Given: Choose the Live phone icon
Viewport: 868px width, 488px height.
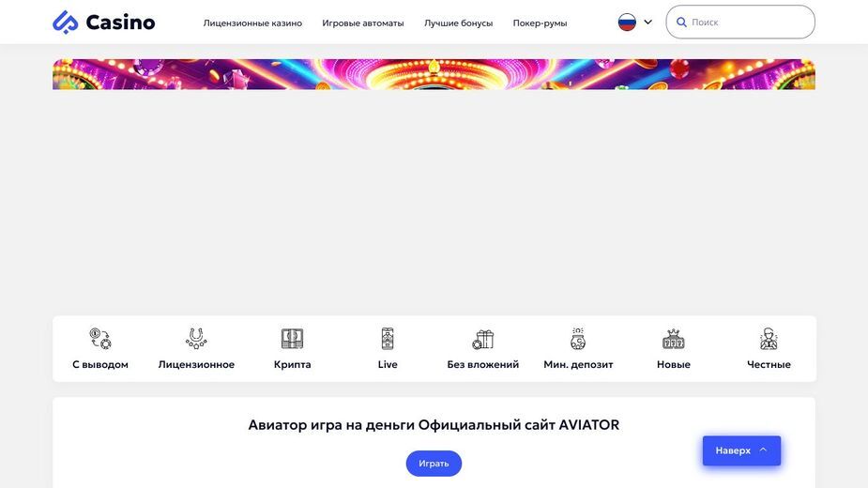Looking at the screenshot, I should [x=388, y=339].
